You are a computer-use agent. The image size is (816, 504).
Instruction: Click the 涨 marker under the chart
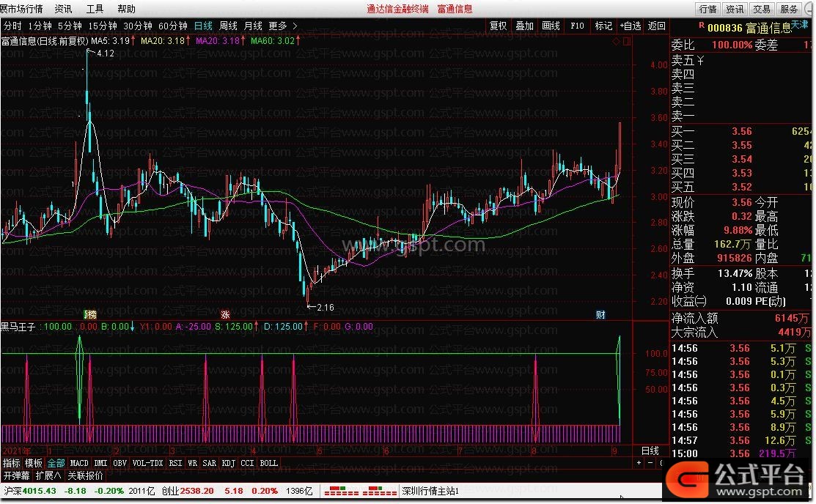(225, 315)
